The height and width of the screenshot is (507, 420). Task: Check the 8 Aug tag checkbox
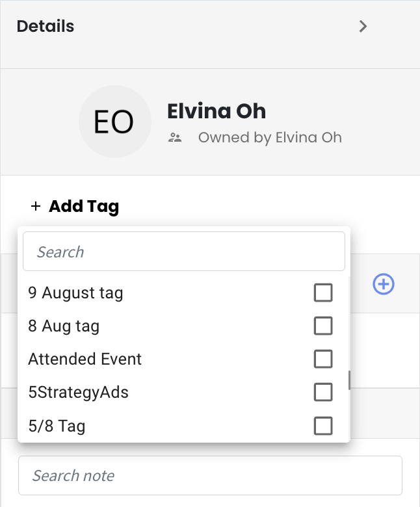click(x=323, y=326)
